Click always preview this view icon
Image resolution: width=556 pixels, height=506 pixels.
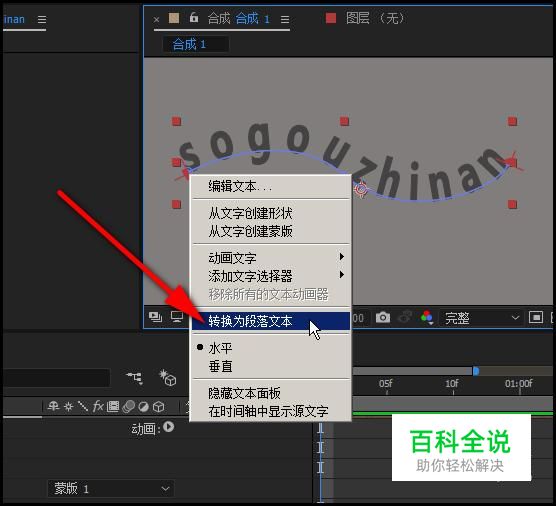156,317
